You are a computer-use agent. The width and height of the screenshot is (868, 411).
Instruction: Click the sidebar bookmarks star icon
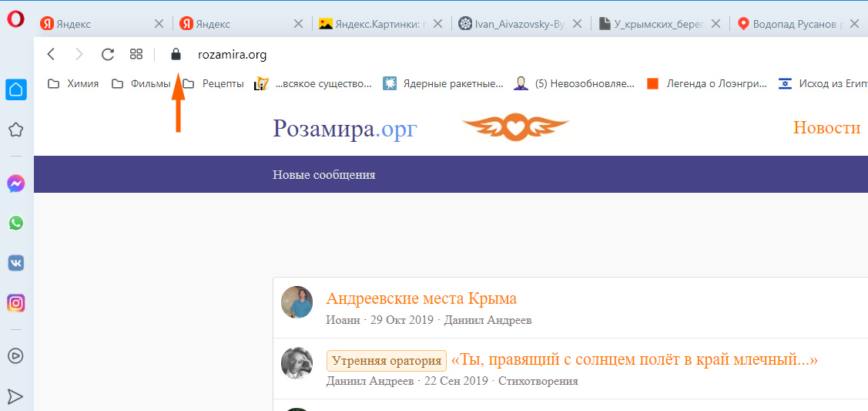15,130
